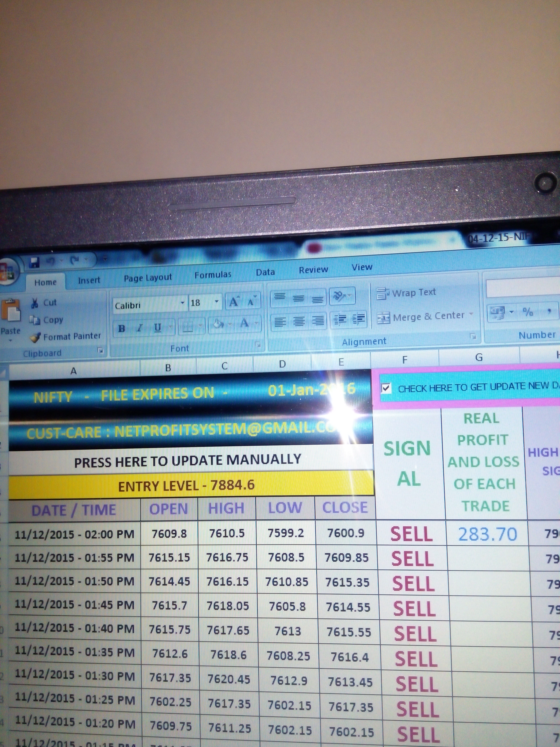
Task: Switch to the Insert tab
Action: (x=89, y=280)
